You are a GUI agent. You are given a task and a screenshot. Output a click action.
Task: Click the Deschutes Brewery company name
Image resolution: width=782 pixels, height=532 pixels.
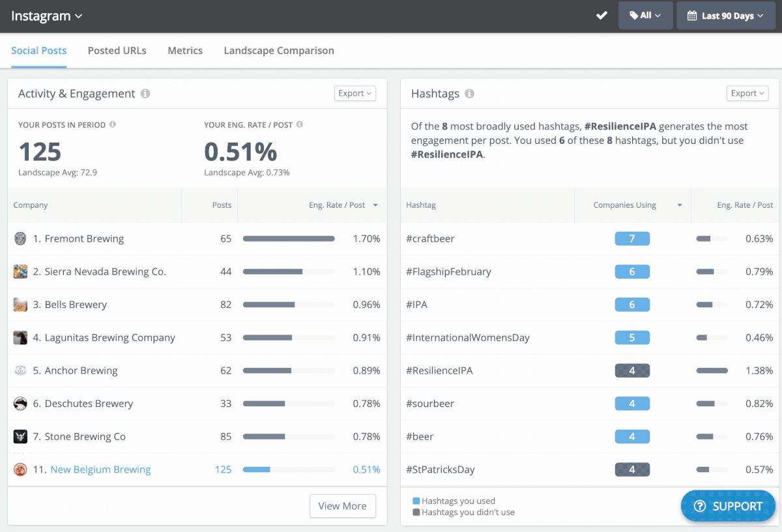point(89,404)
